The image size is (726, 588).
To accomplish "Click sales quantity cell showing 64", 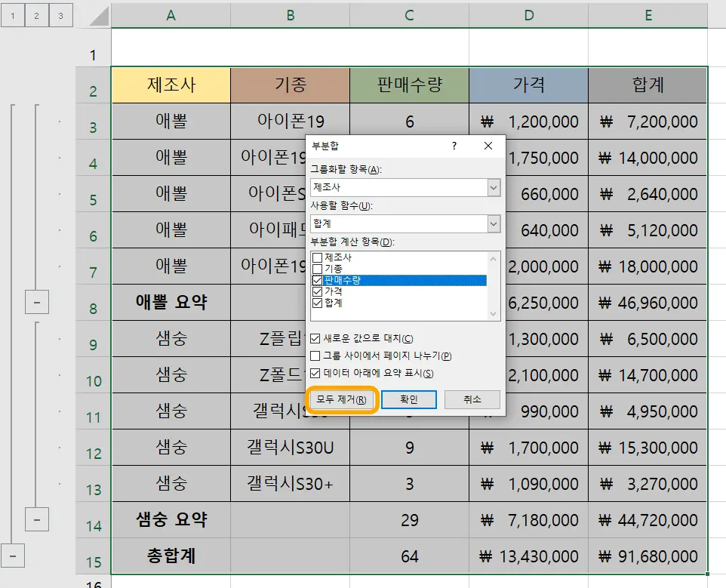I will [x=409, y=556].
